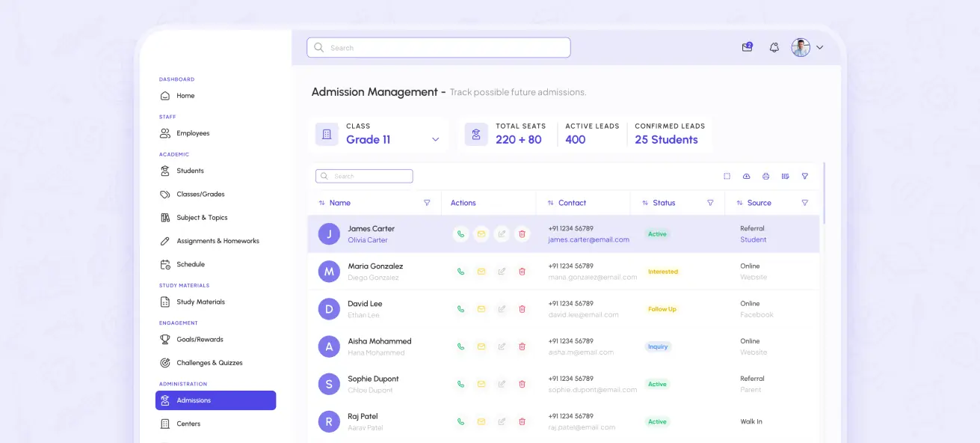The width and height of the screenshot is (980, 443).
Task: Open Subject & Topics in sidebar
Action: coord(215,218)
